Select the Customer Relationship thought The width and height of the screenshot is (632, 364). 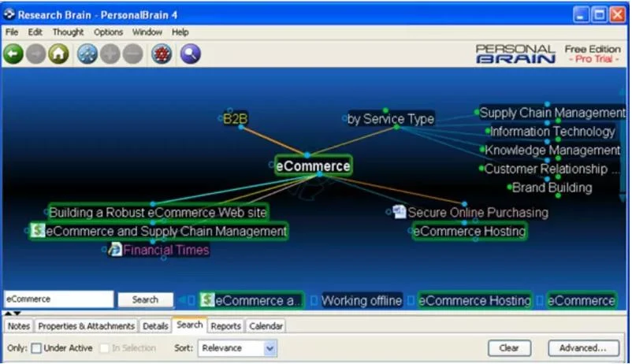tap(551, 169)
